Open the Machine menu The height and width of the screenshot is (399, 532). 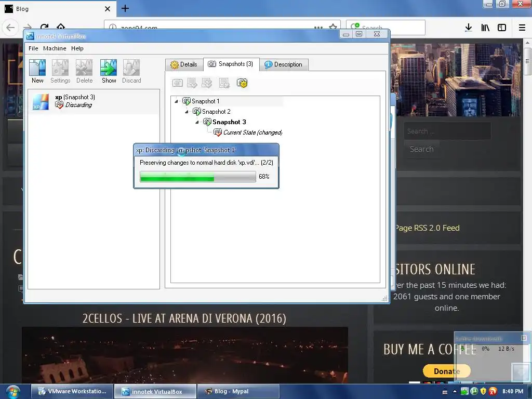tap(55, 48)
